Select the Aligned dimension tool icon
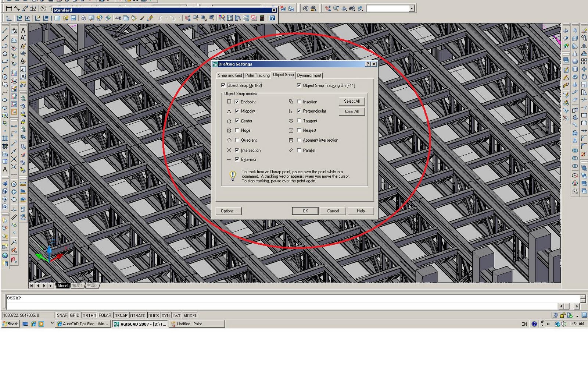The image size is (588, 368). (x=17, y=8)
